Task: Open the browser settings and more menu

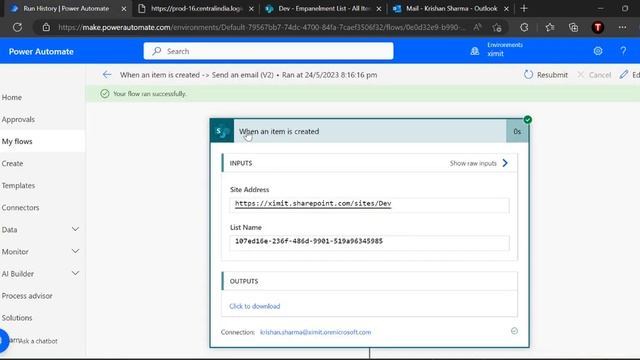Action: tap(622, 27)
